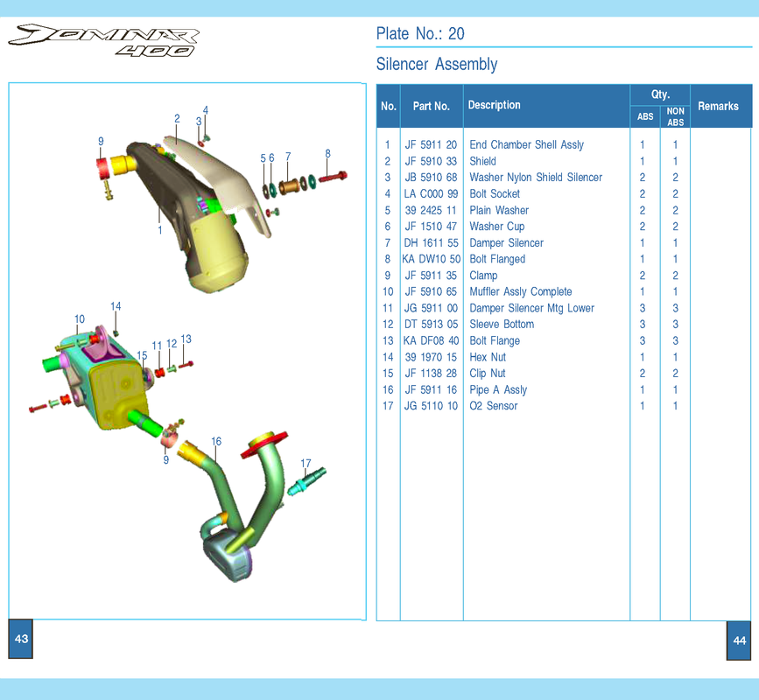Click 'End Chamber Shell Assly' description
Image resolution: width=759 pixels, height=700 pixels.
[x=527, y=144]
